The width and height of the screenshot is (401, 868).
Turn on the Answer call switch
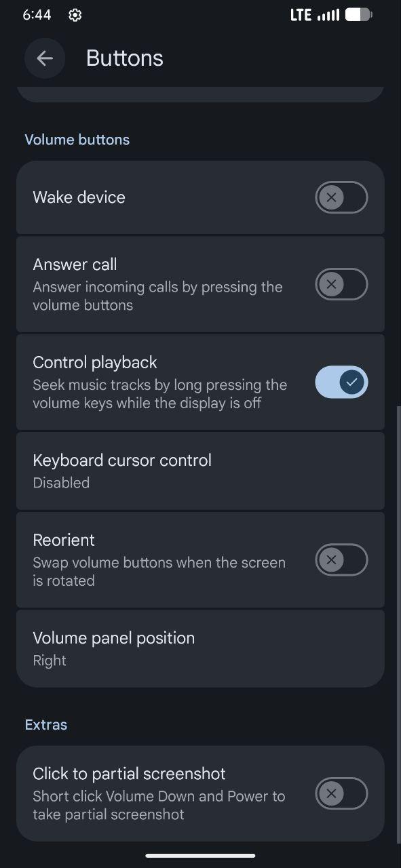[341, 284]
